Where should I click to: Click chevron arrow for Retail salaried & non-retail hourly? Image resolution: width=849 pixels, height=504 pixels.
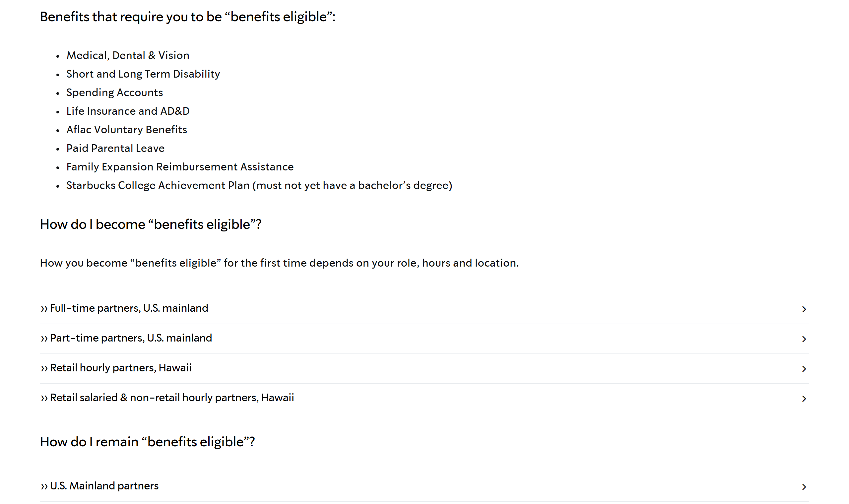pyautogui.click(x=804, y=399)
